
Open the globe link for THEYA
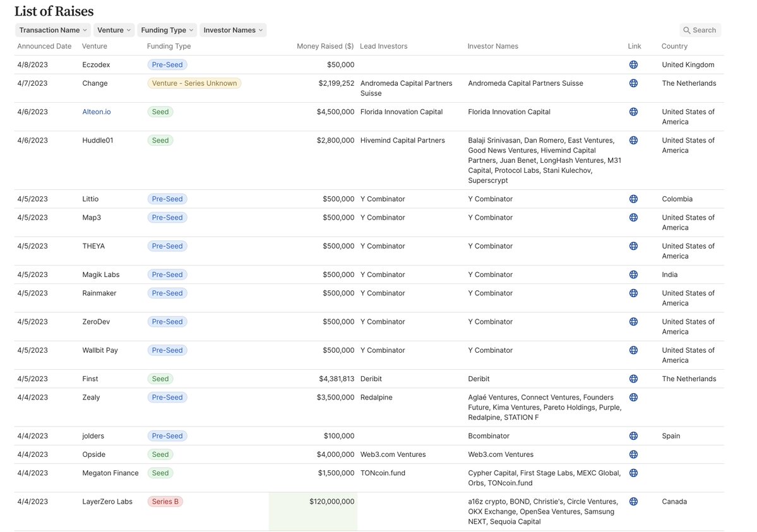[x=633, y=245]
